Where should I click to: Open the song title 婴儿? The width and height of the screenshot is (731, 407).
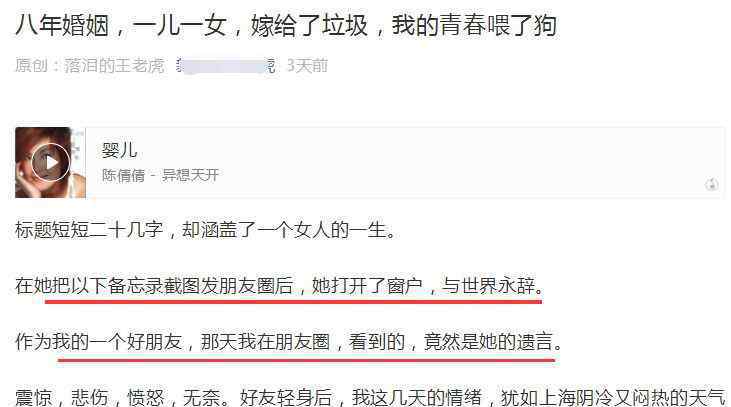119,150
